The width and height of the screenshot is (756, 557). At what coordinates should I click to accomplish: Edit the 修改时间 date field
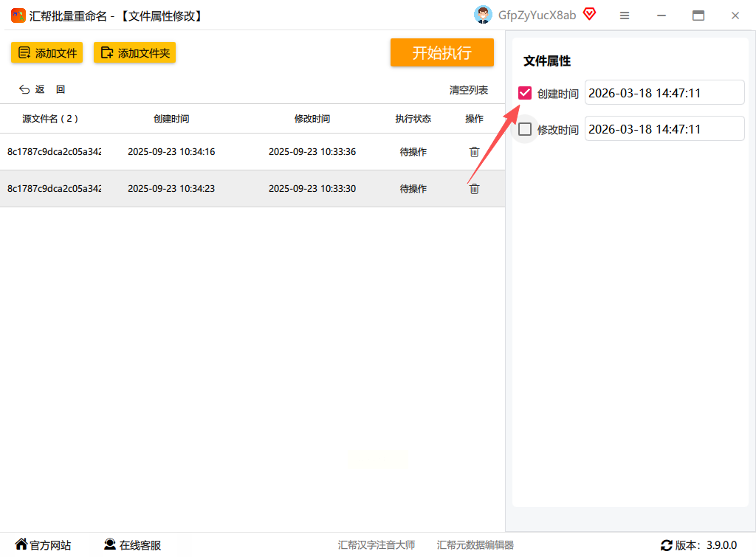(664, 128)
